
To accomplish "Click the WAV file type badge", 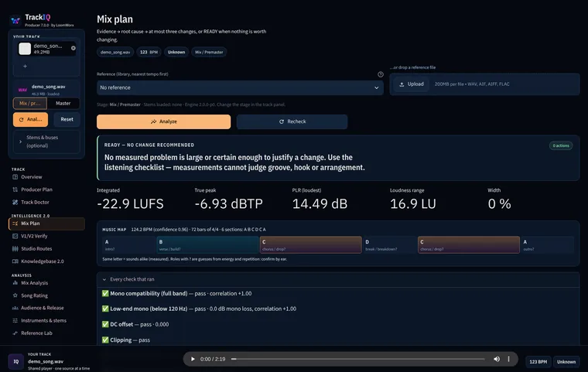I will pyautogui.click(x=22, y=90).
